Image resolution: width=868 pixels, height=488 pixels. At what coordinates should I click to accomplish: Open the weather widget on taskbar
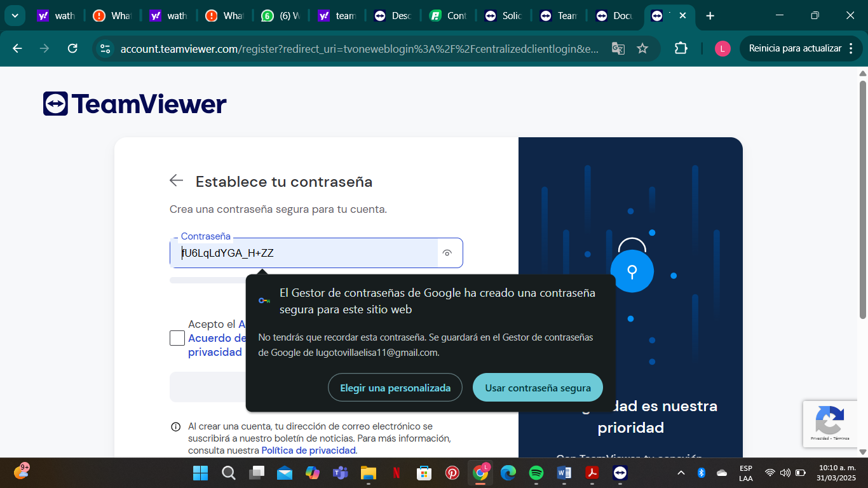pos(22,471)
